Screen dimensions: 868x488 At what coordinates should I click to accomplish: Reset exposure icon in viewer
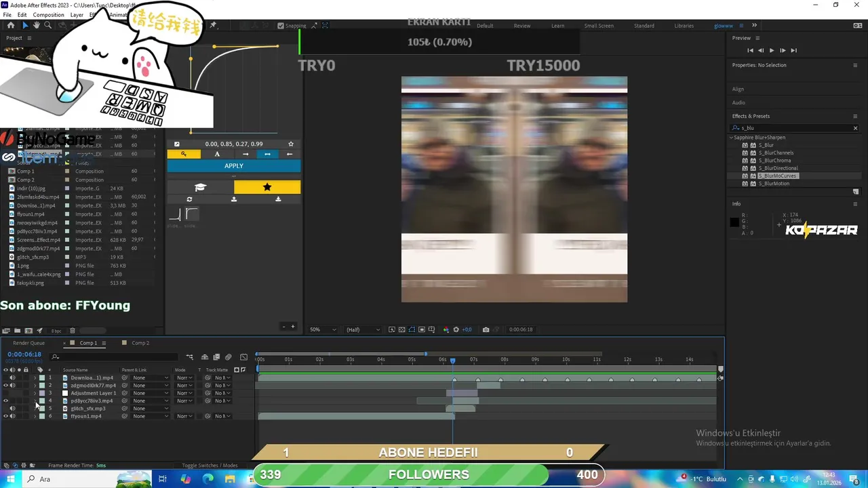456,329
